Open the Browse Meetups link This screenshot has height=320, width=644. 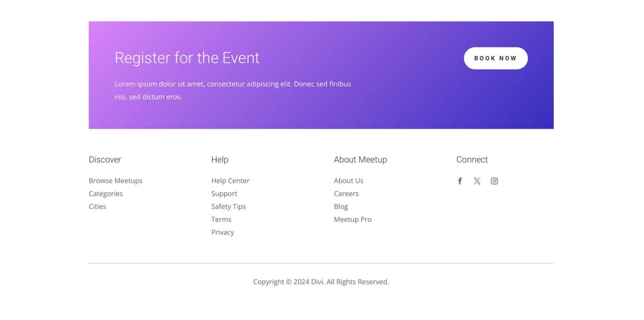coord(115,181)
